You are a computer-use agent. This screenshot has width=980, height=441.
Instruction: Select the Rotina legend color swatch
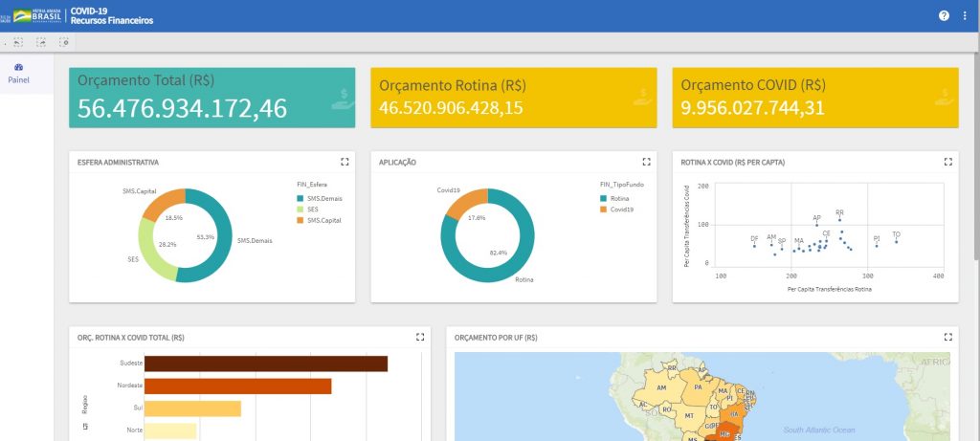[603, 198]
